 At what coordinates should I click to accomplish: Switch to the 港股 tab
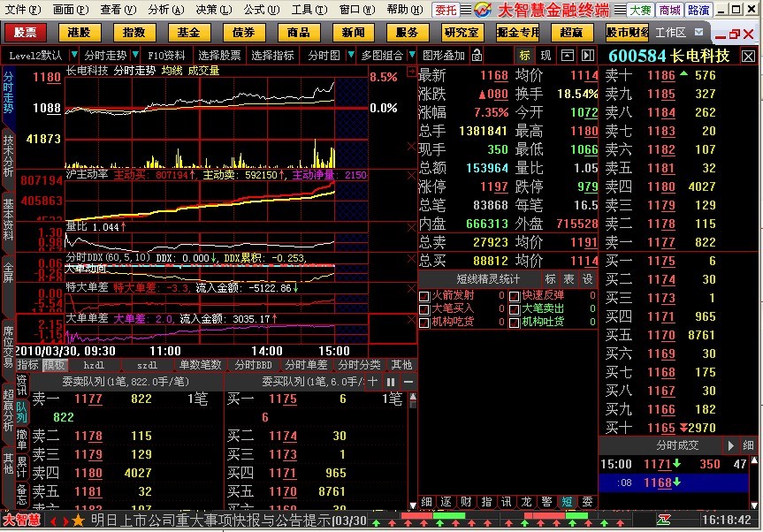(80, 33)
